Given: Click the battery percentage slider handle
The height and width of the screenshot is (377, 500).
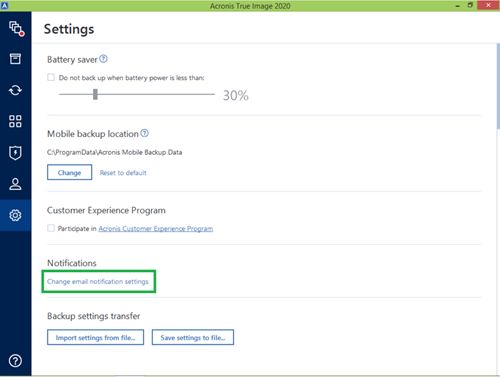Looking at the screenshot, I should click(x=95, y=94).
